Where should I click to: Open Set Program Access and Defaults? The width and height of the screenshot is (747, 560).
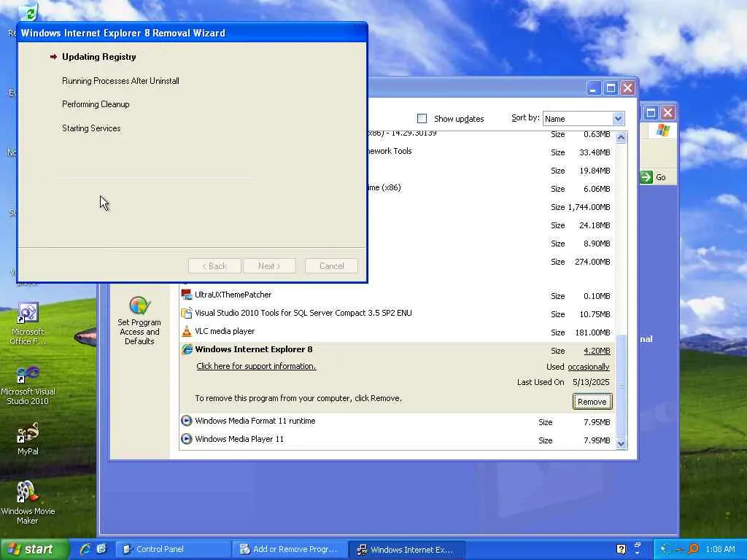pos(139,321)
